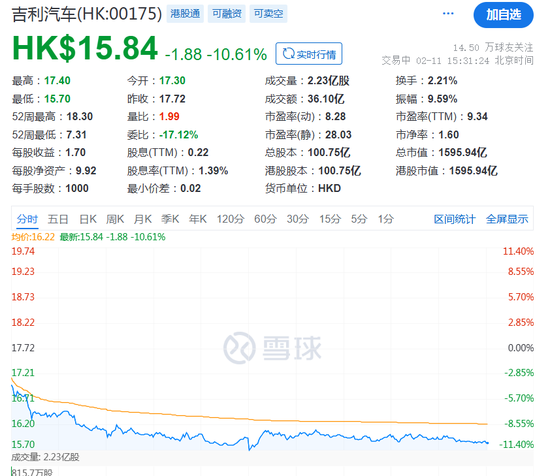Viewport: 550px width, 476px height.
Task: Click the 港股通 tag
Action: click(x=185, y=14)
